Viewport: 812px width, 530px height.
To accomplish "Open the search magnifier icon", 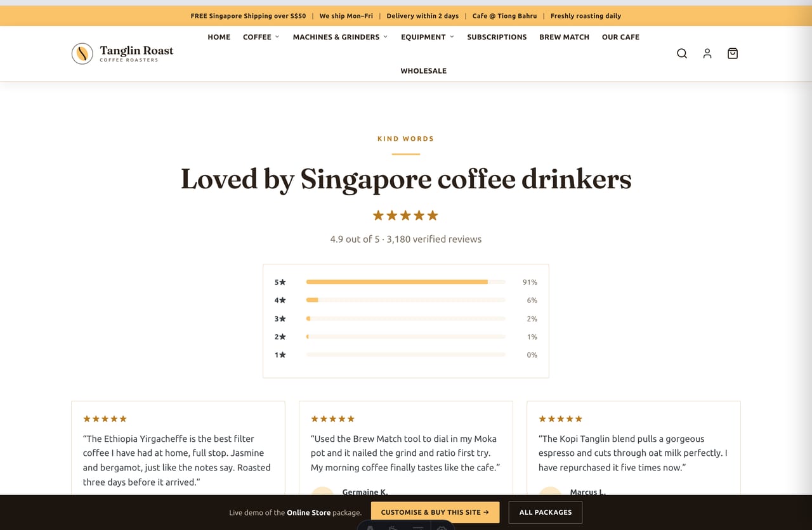I will tap(682, 54).
